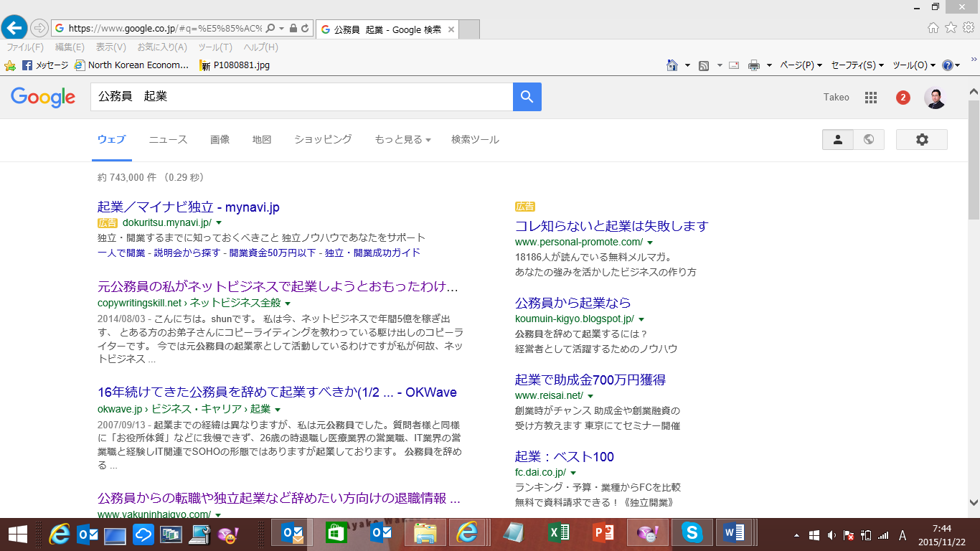Open the Google apps grid icon

pyautogui.click(x=871, y=98)
